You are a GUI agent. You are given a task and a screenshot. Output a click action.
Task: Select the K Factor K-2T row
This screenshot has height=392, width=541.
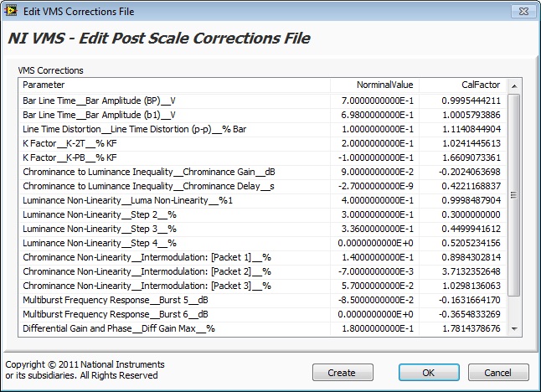tap(263, 143)
